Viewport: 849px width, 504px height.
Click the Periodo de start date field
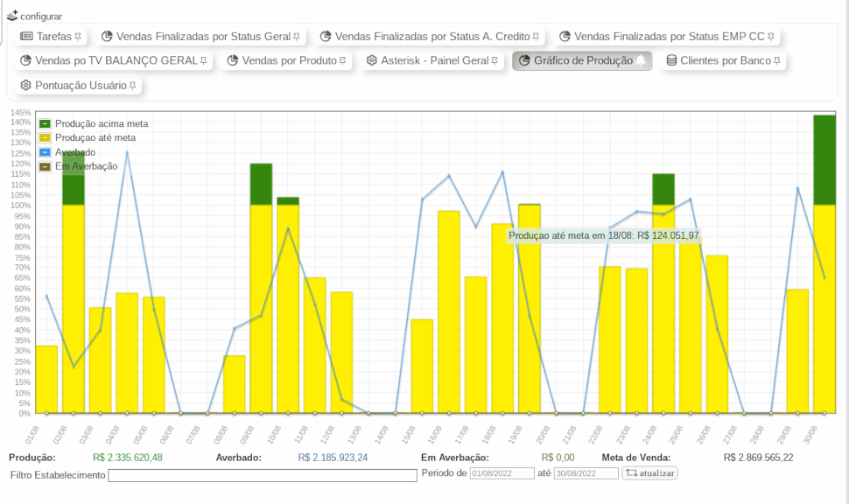[502, 473]
